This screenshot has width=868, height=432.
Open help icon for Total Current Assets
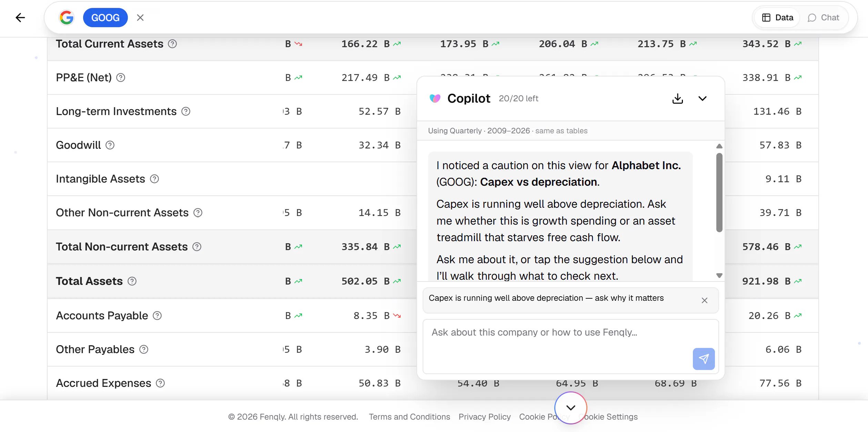click(x=172, y=44)
